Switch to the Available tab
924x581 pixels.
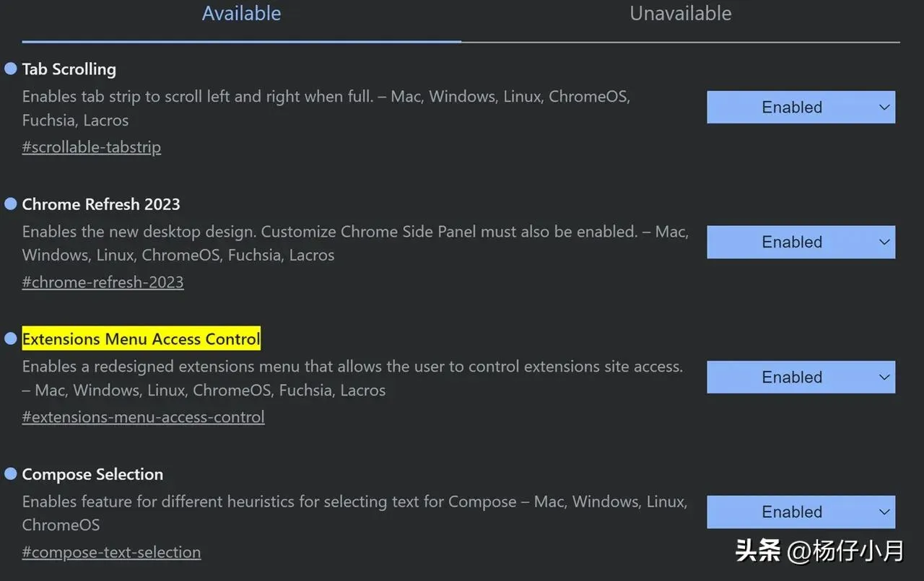(x=241, y=14)
